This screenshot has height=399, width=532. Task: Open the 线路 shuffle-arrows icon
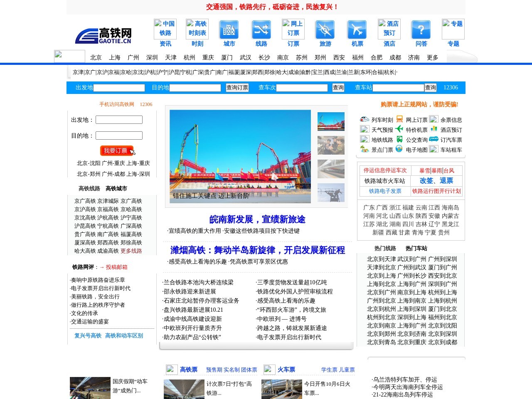[x=261, y=30]
